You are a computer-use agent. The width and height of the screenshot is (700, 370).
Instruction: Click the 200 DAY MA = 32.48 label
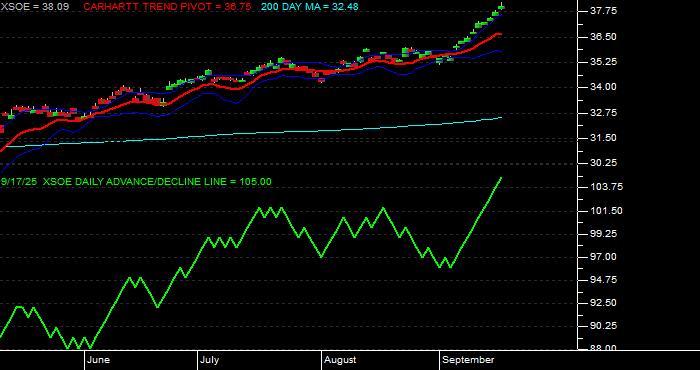tap(309, 7)
